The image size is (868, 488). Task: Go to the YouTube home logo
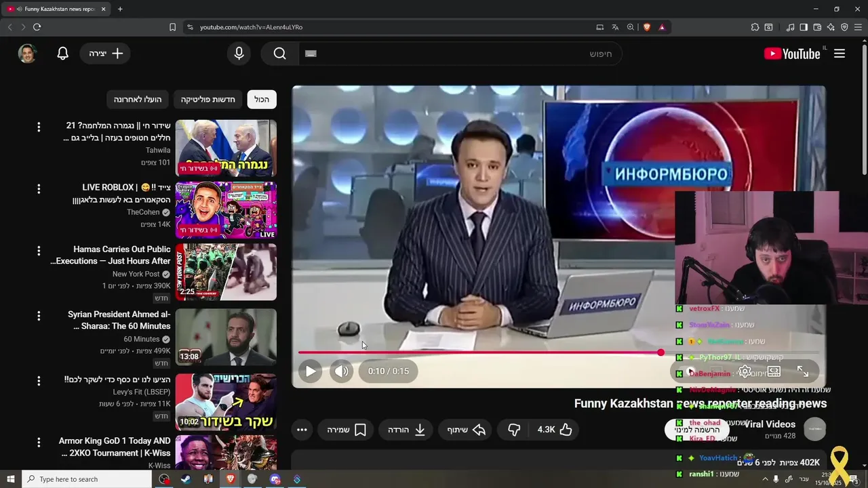click(792, 54)
